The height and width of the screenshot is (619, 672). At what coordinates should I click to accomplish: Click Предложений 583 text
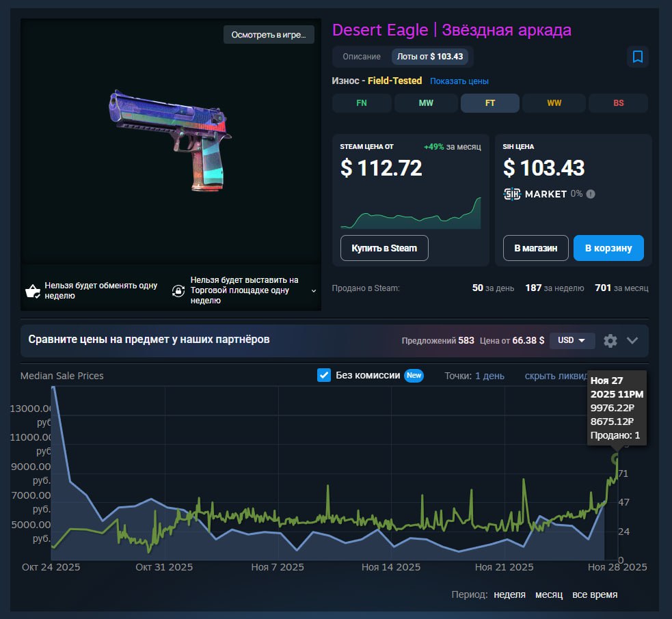point(438,340)
